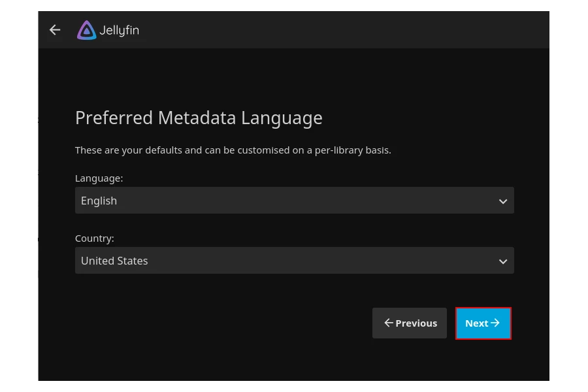
Task: Click the back arrow in the header
Action: [x=55, y=30]
